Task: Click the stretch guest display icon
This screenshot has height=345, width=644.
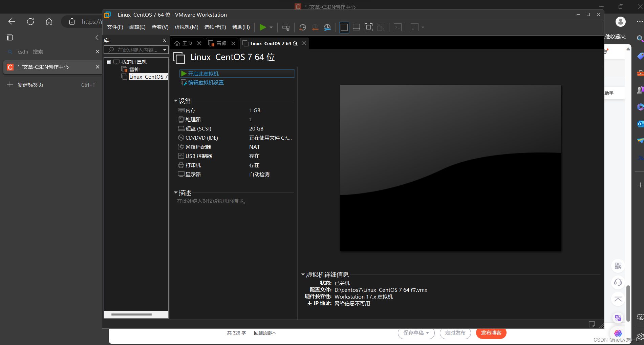Action: pyautogui.click(x=414, y=27)
